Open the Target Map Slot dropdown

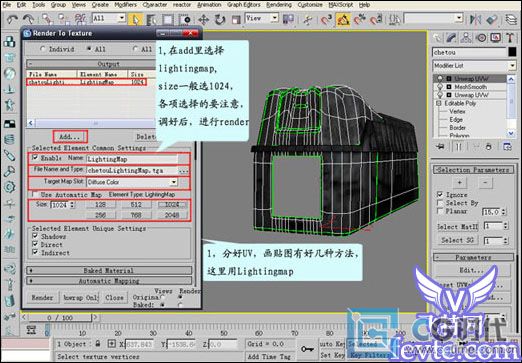click(174, 182)
